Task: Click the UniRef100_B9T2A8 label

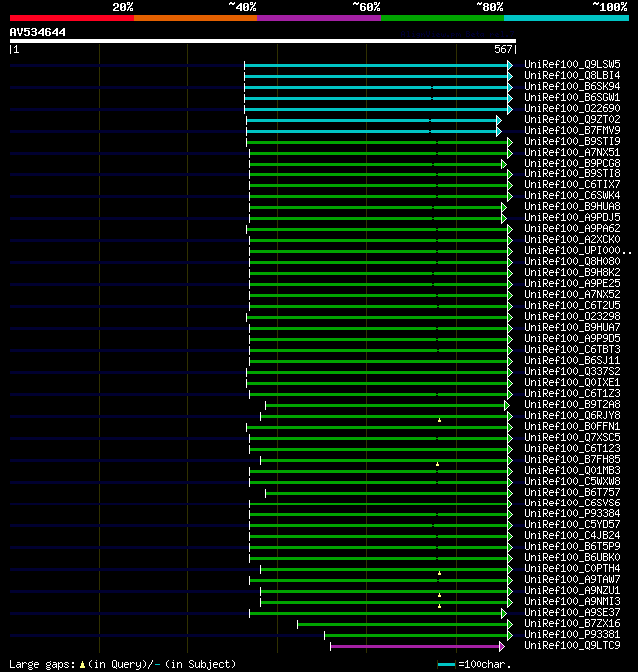Action: tap(572, 404)
